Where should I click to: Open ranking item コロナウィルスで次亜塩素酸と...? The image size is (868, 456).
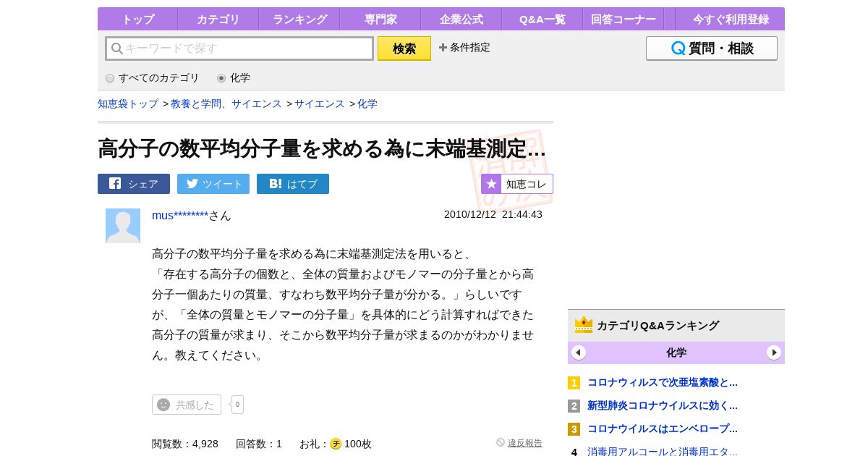pos(663,382)
